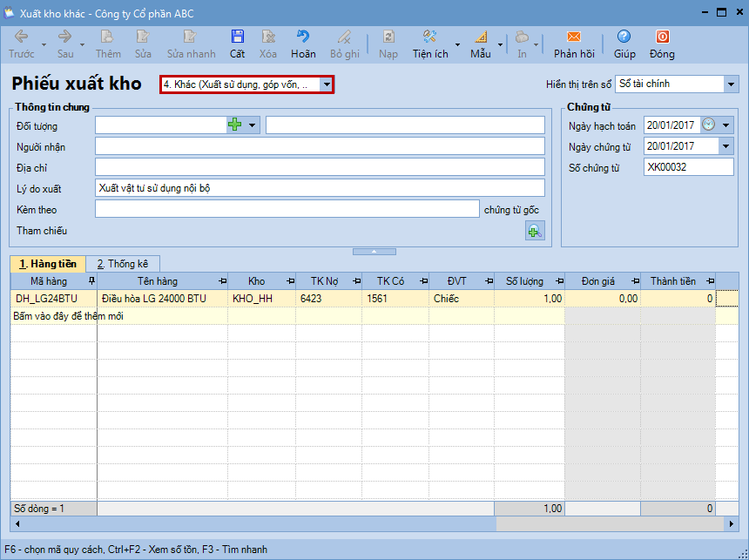The height and width of the screenshot is (560, 749).
Task: Click green plus to add Đối tượng
Action: coord(234,125)
